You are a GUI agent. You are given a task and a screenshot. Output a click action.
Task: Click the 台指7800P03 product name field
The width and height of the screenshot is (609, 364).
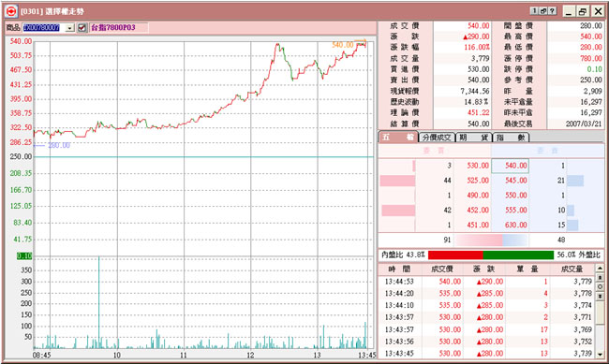point(118,27)
